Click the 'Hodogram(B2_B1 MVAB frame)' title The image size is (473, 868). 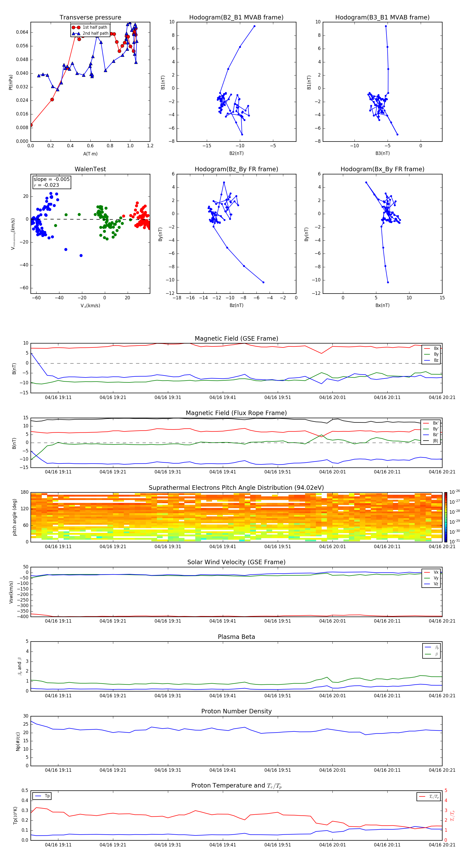pyautogui.click(x=236, y=17)
